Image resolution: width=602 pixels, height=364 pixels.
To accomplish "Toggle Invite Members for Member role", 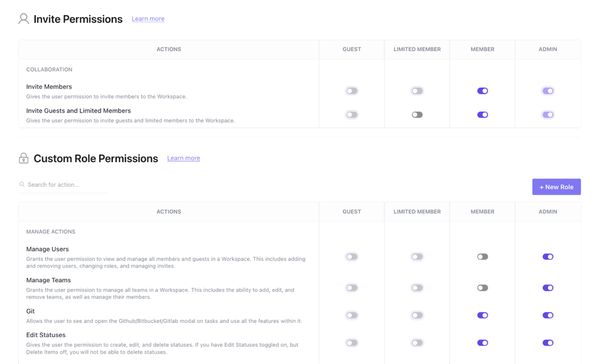I will (x=482, y=91).
